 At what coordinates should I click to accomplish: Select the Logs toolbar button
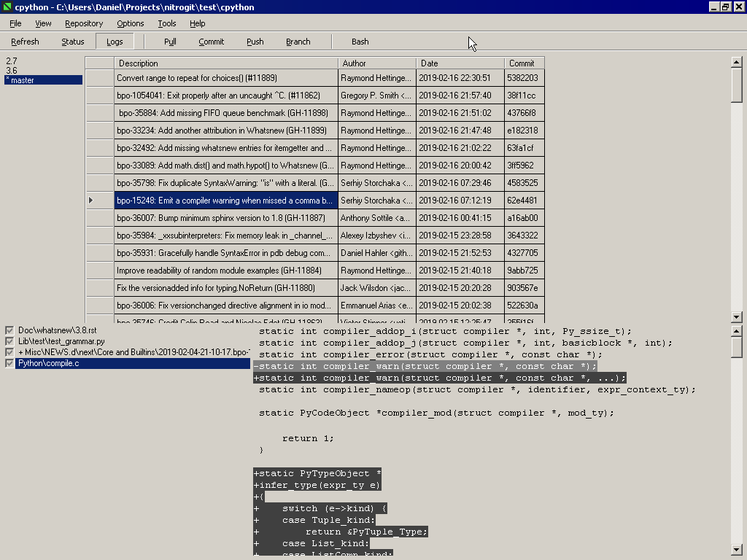click(x=115, y=42)
